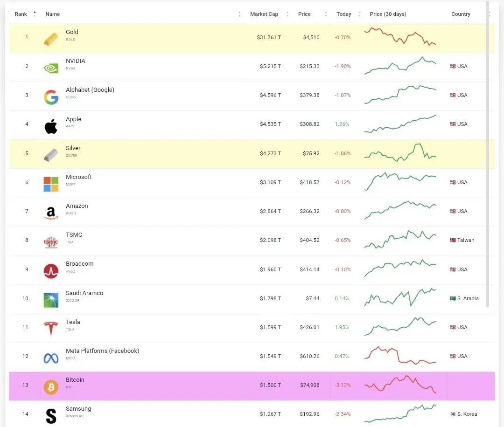Click the Alphabet Google logo
The width and height of the screenshot is (504, 427).
pos(51,97)
